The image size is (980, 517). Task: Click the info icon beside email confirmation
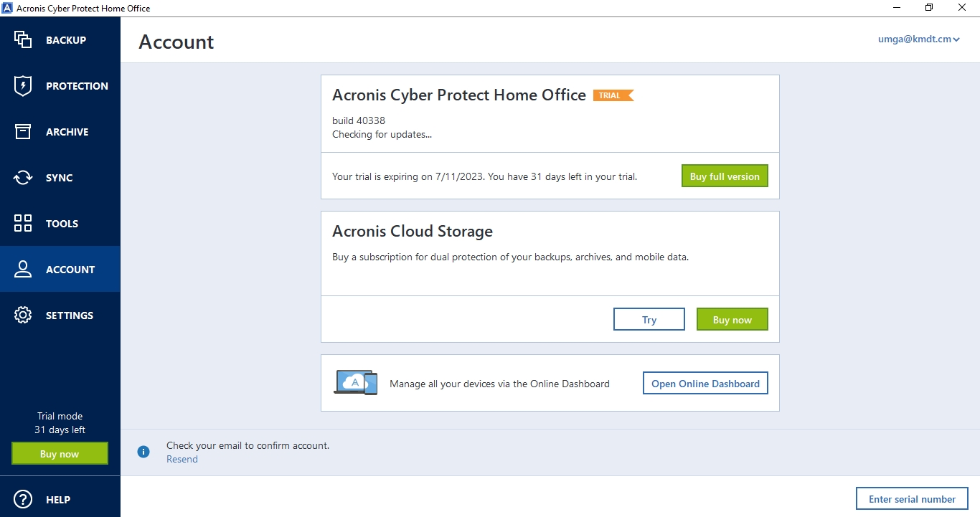point(143,452)
